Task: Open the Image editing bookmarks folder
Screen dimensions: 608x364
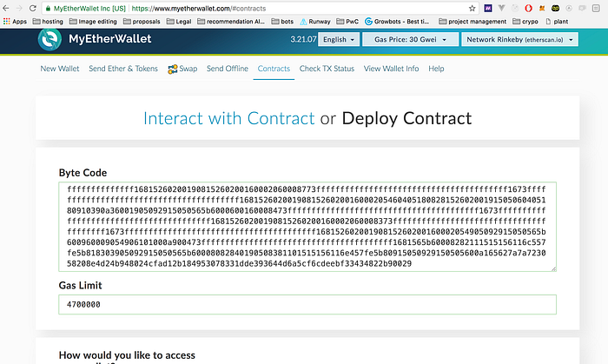Action: point(93,22)
